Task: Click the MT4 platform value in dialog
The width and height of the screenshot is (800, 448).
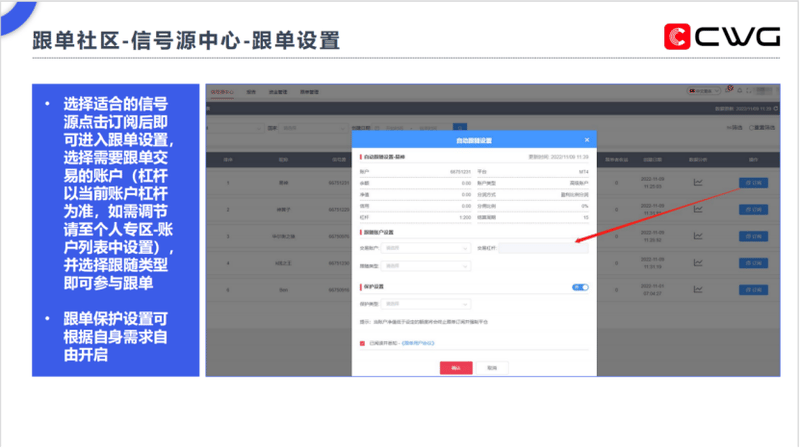Action: tap(584, 172)
